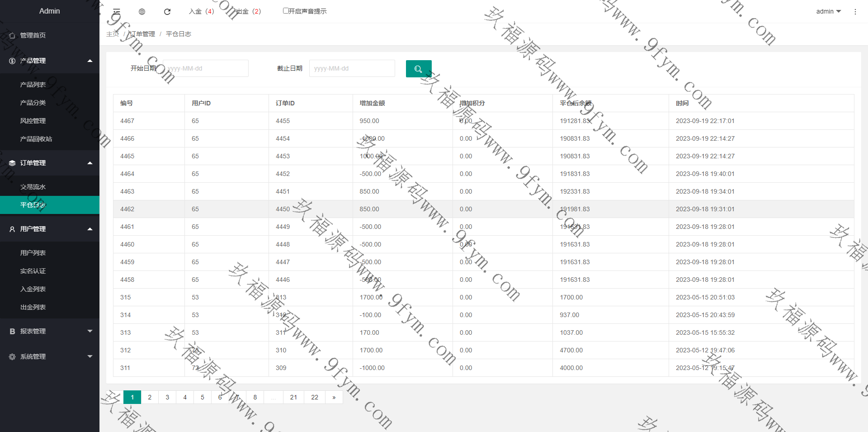This screenshot has width=868, height=432.
Task: Select 交易流水 in the sidebar
Action: pos(33,187)
